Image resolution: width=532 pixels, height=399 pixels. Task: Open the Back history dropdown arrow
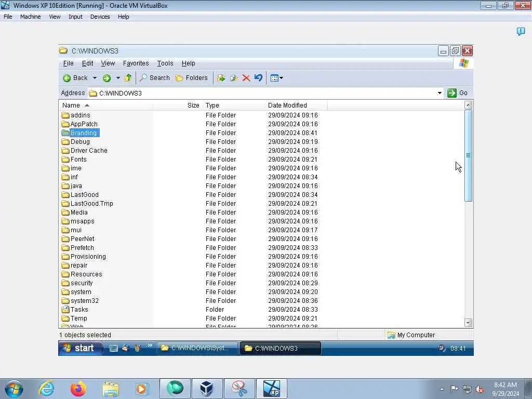pos(95,78)
